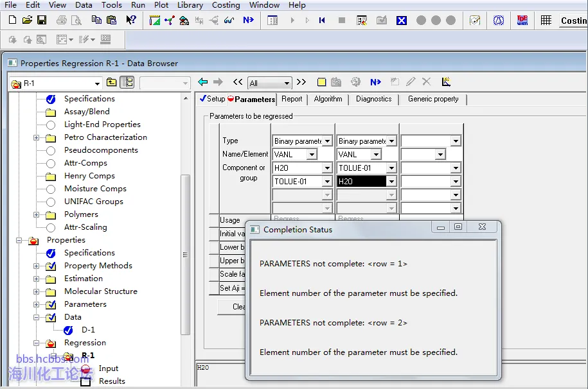The image size is (588, 389).
Task: Open the Regression Input tree item
Action: 109,368
